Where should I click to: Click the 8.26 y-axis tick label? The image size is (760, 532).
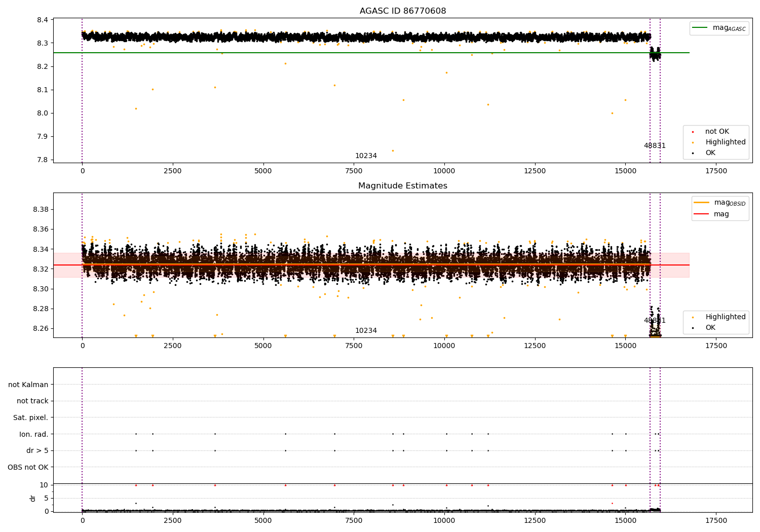coord(41,328)
